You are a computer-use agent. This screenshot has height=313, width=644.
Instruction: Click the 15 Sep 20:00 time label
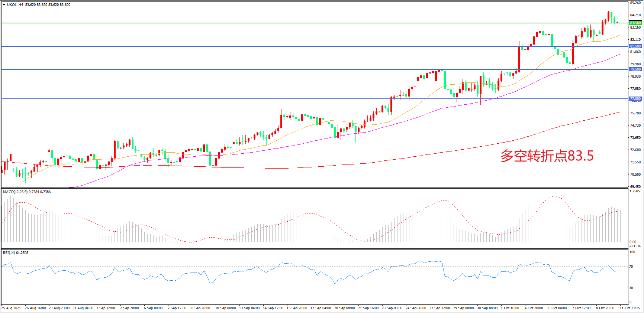297,308
